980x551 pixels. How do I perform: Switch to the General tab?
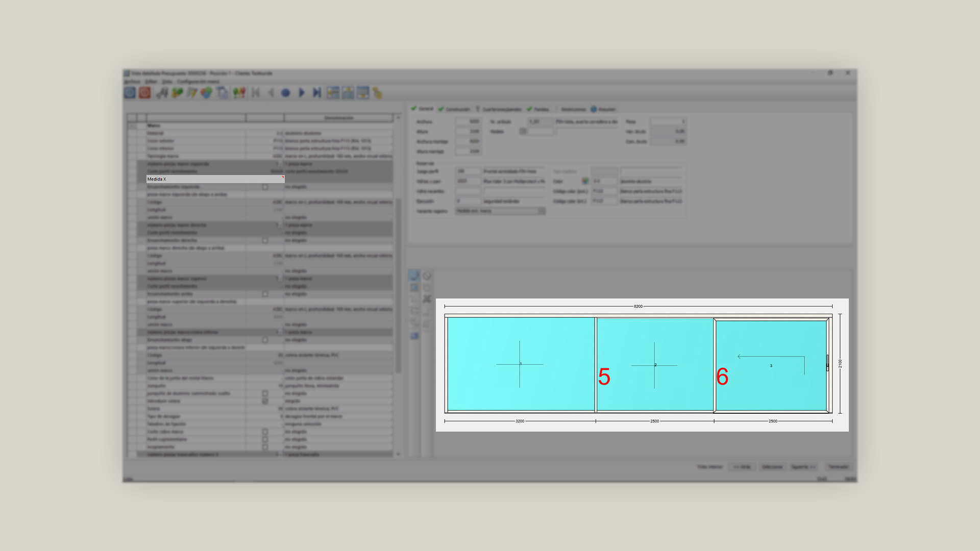422,109
